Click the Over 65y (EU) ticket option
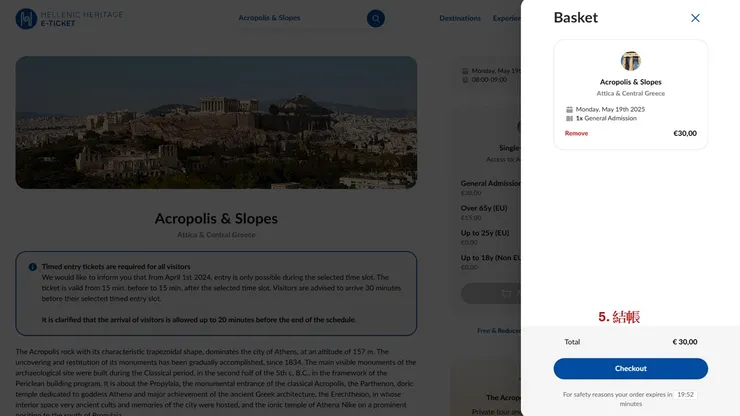 (x=485, y=208)
